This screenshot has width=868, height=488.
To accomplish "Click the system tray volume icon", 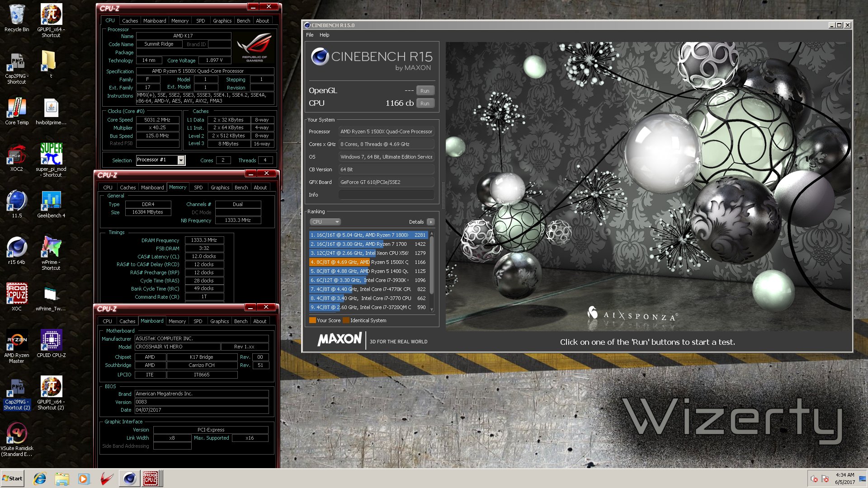I will pyautogui.click(x=814, y=479).
